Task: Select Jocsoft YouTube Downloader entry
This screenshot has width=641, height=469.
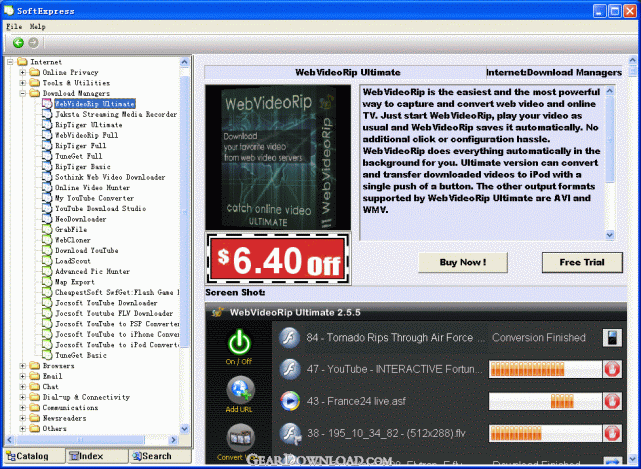Action: (106, 303)
